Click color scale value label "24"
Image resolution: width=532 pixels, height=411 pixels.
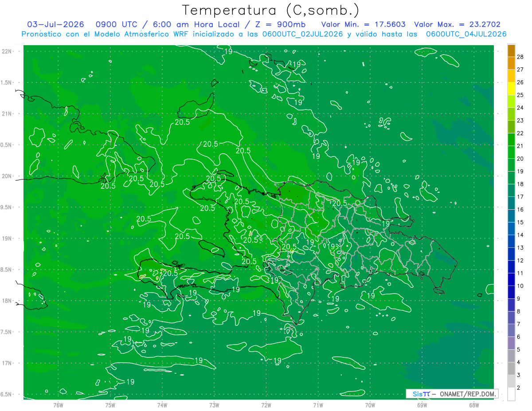pos(520,108)
